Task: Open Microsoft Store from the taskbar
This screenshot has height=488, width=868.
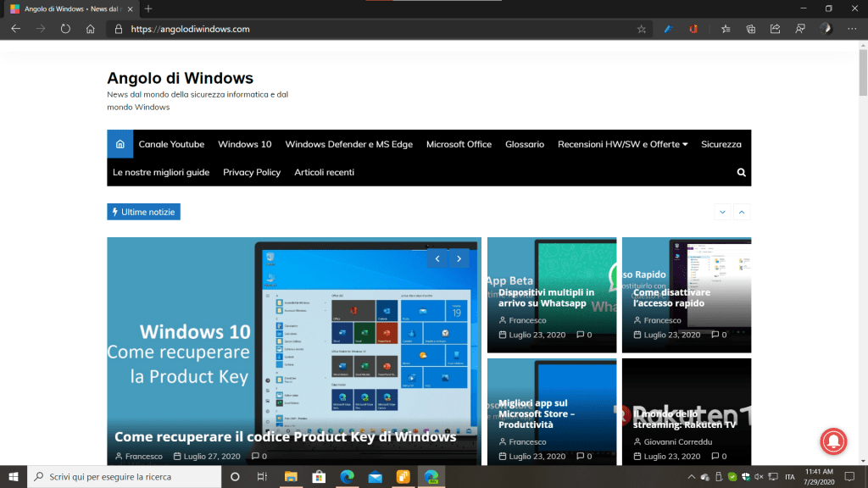Action: [318, 477]
